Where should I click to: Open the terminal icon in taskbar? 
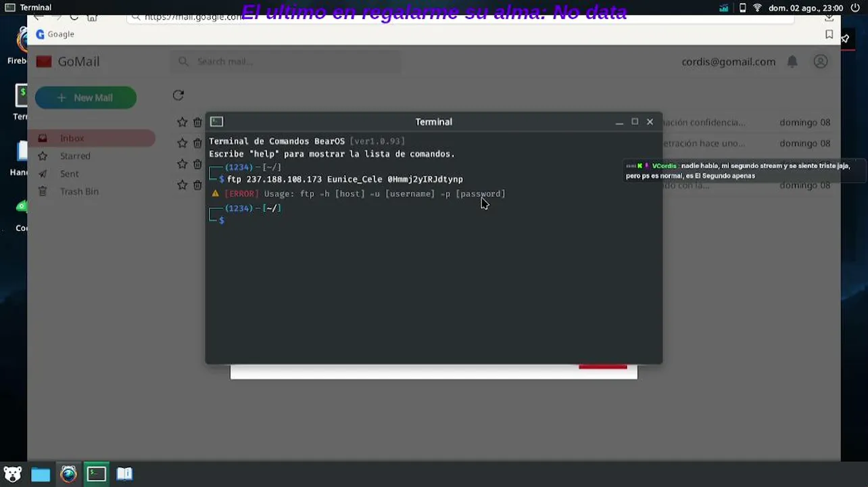point(96,473)
